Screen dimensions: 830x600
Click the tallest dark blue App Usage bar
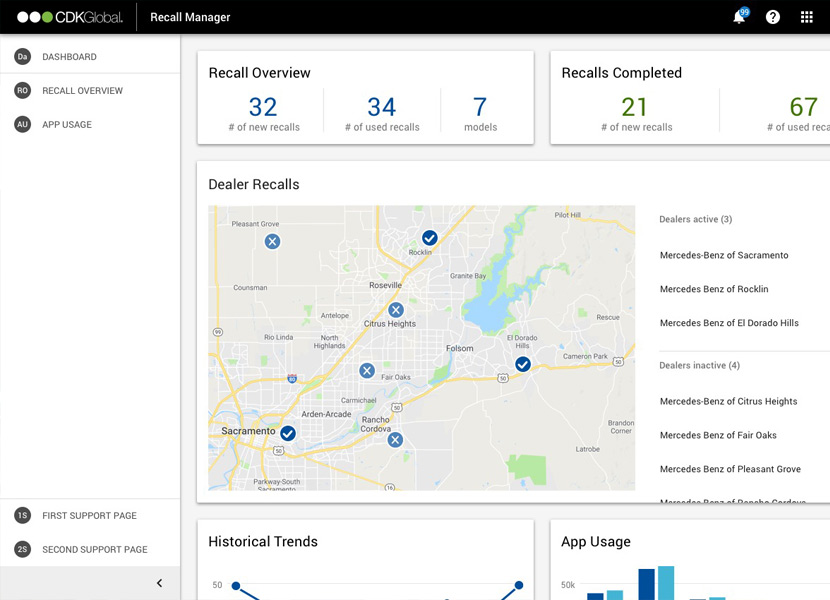point(646,585)
